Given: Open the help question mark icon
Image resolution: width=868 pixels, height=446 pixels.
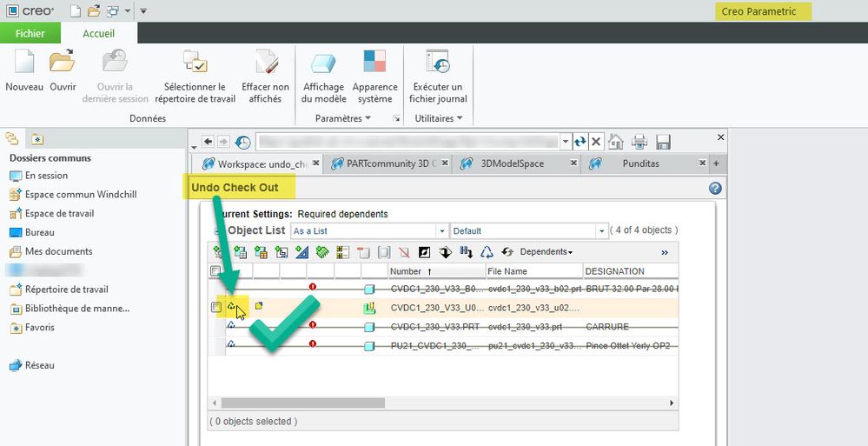Looking at the screenshot, I should click(715, 188).
